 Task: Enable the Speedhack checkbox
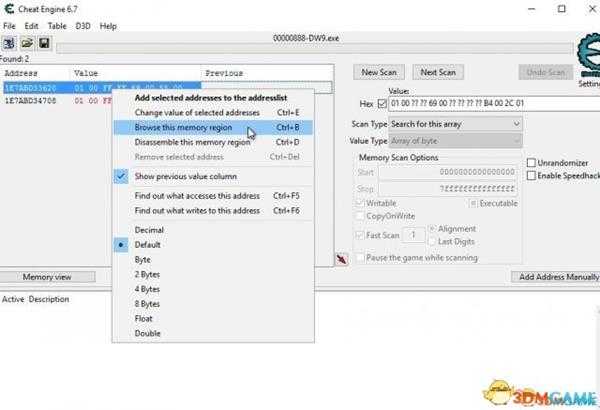532,176
